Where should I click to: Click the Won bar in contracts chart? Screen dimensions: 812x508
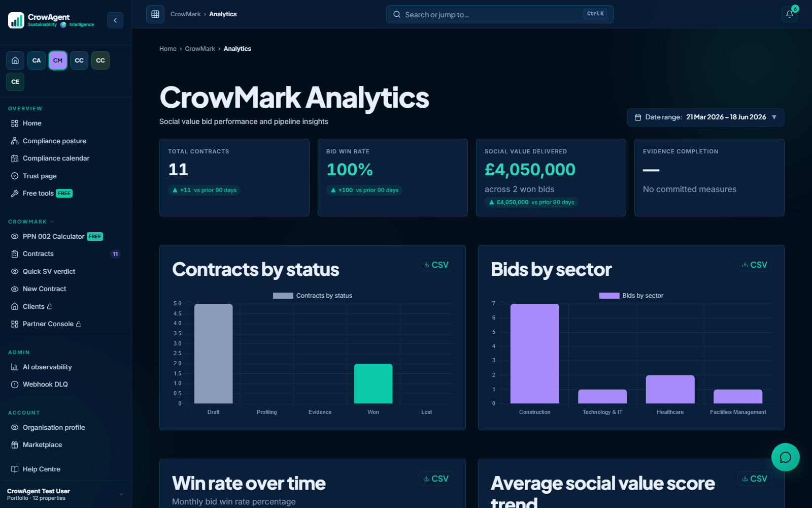tap(373, 384)
